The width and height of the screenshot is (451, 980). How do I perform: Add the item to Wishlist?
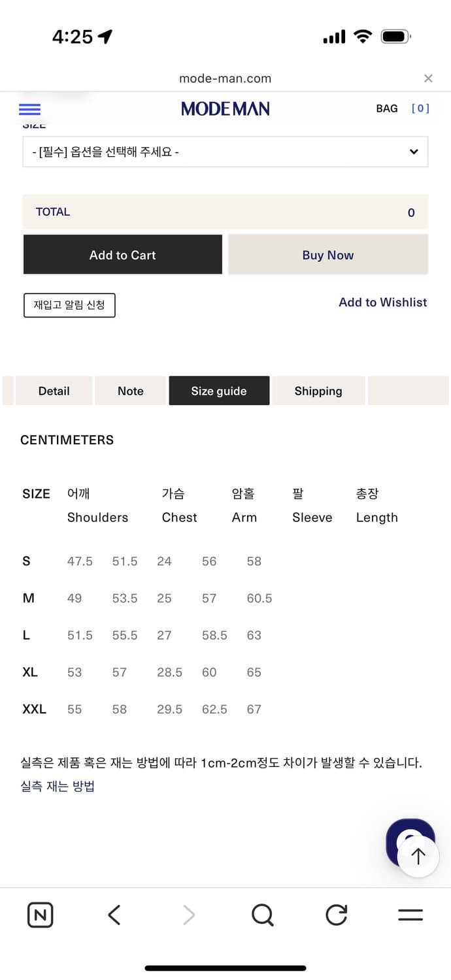tap(382, 302)
